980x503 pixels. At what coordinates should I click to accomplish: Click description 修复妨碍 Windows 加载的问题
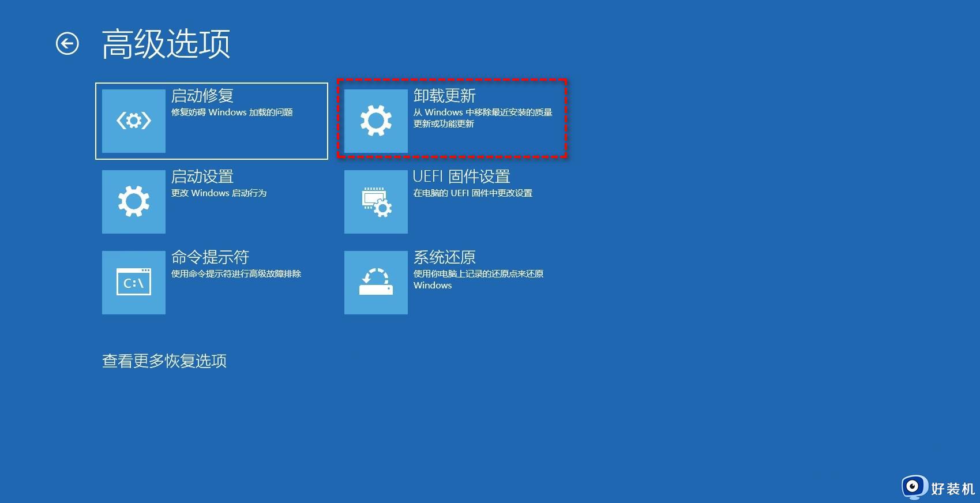(x=232, y=112)
